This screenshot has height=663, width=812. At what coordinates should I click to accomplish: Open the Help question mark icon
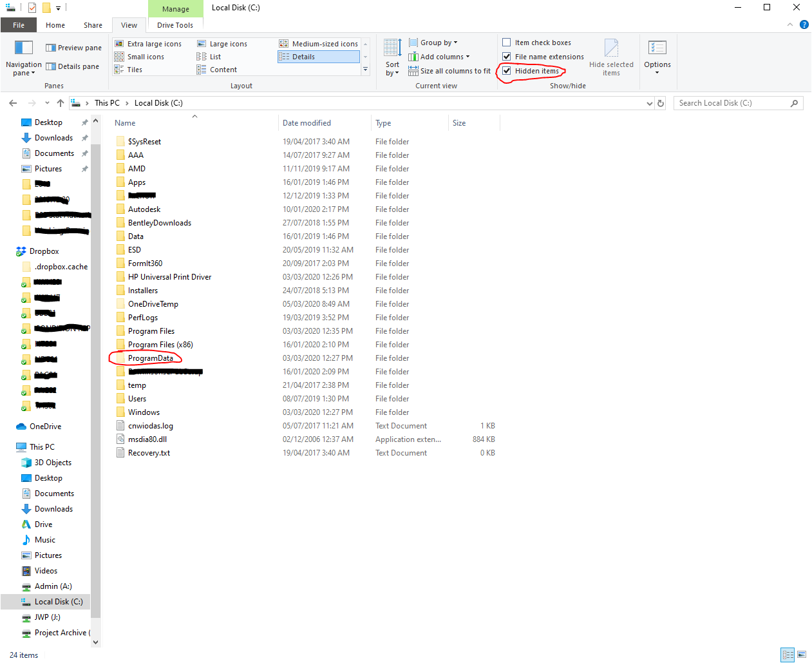tap(804, 24)
